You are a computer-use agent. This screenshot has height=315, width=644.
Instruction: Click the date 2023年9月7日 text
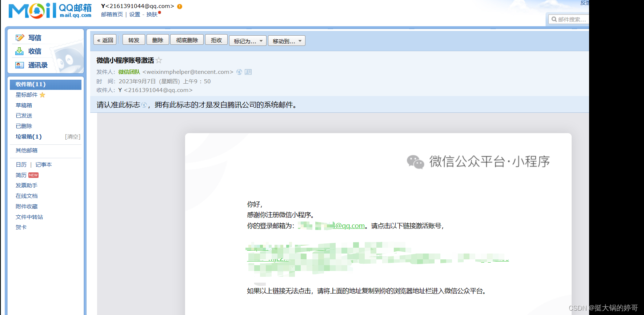click(x=137, y=81)
